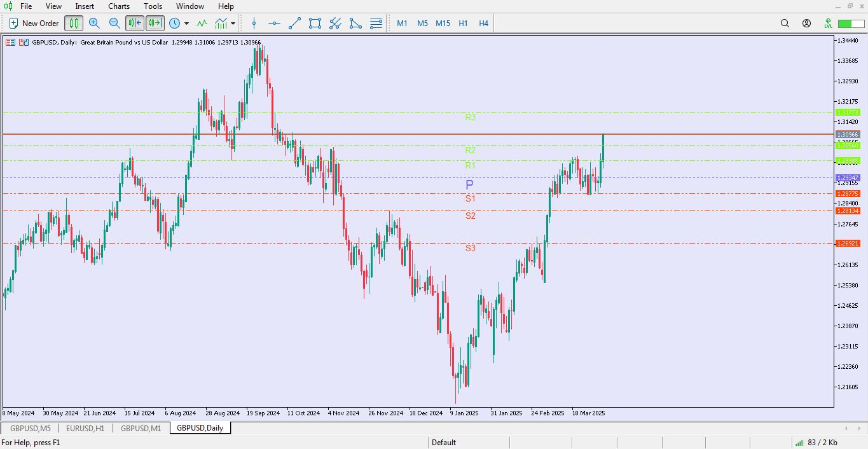The image size is (868, 449).
Task: Click the zoom in magnifier icon
Action: (94, 24)
